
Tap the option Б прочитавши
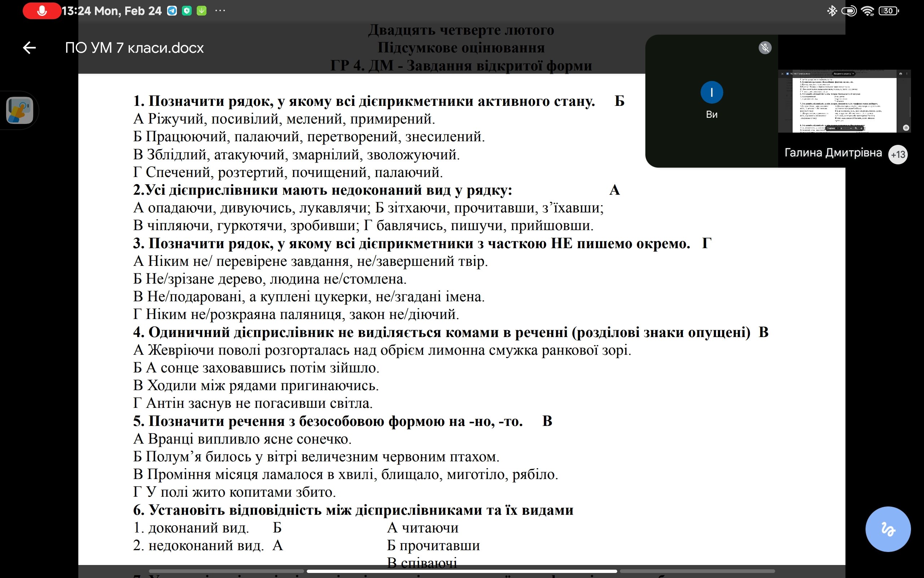click(433, 545)
